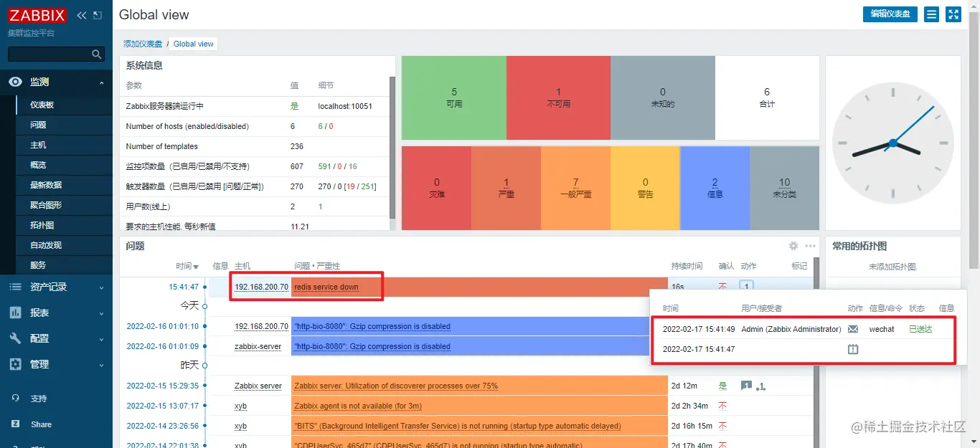Click 不 acknowledge link in redis row
The image size is (980, 448).
click(x=722, y=287)
